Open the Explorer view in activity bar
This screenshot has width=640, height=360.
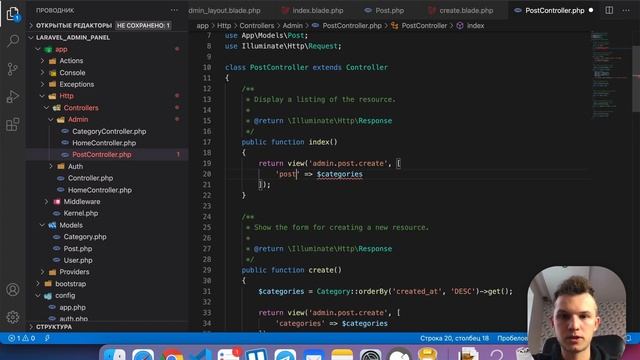pos(13,13)
